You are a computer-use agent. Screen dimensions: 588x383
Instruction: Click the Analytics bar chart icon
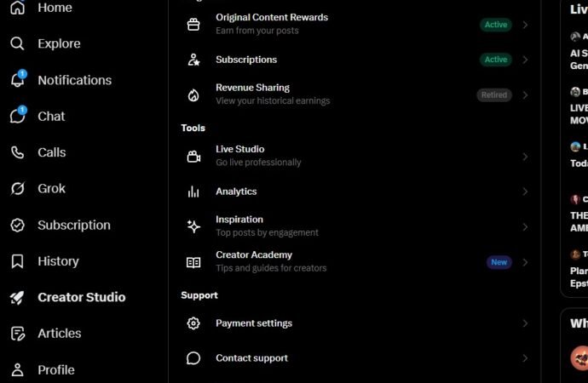click(193, 191)
